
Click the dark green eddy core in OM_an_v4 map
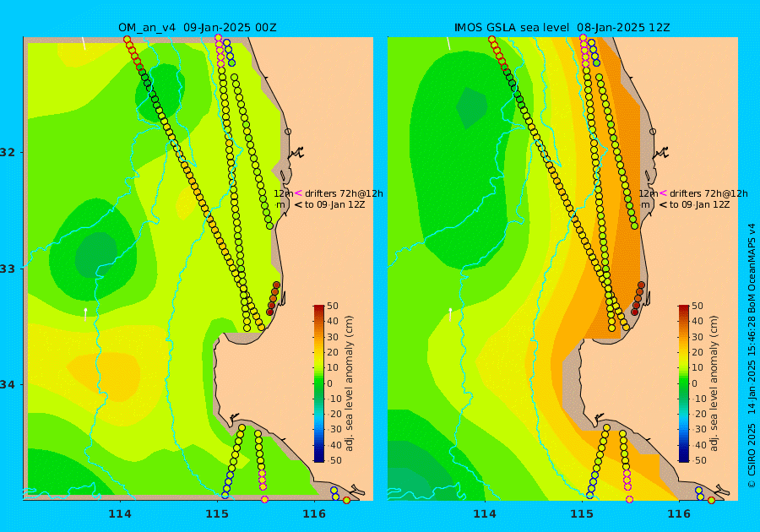click(x=96, y=255)
